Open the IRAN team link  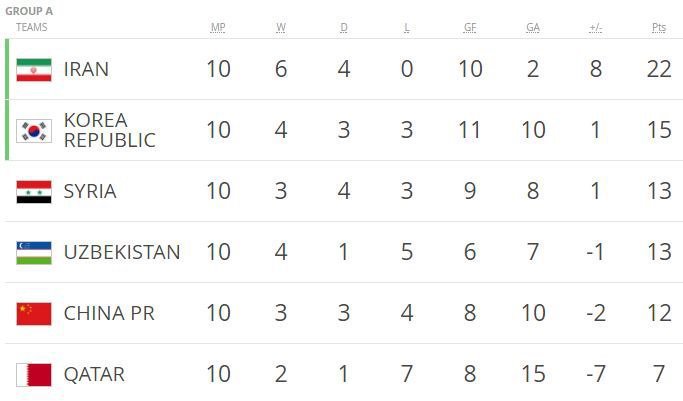tap(86, 69)
